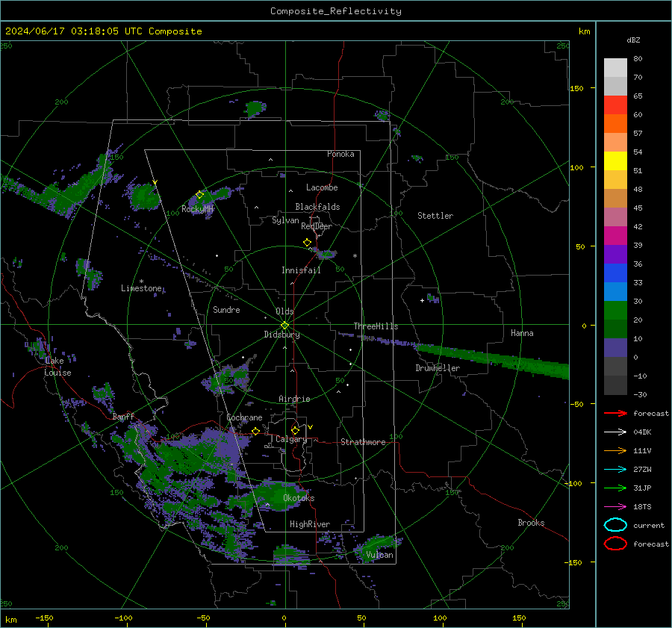Click the 04DK legend label
This screenshot has width=672, height=628.
pos(642,432)
